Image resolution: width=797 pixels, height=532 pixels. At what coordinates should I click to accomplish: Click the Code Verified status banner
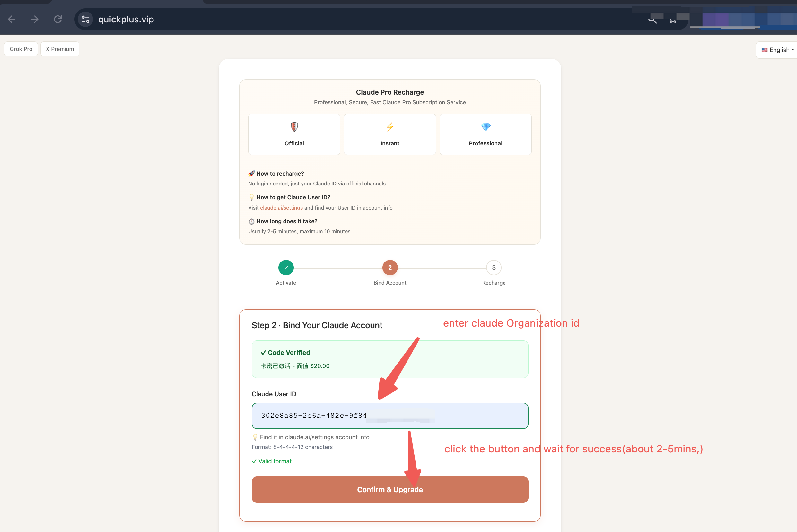point(390,359)
